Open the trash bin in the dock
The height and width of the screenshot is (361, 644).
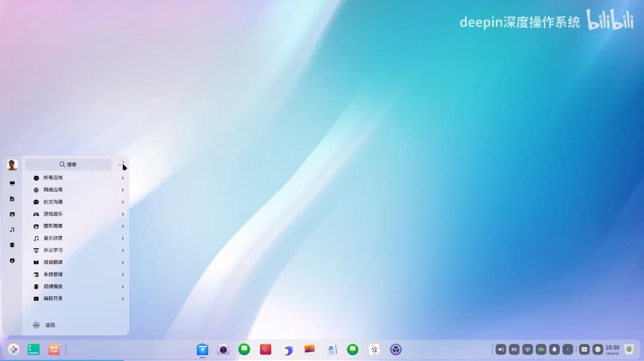(629, 350)
